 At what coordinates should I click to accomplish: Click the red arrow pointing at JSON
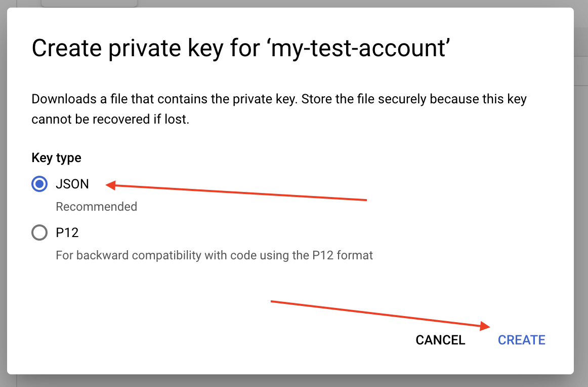(x=238, y=192)
